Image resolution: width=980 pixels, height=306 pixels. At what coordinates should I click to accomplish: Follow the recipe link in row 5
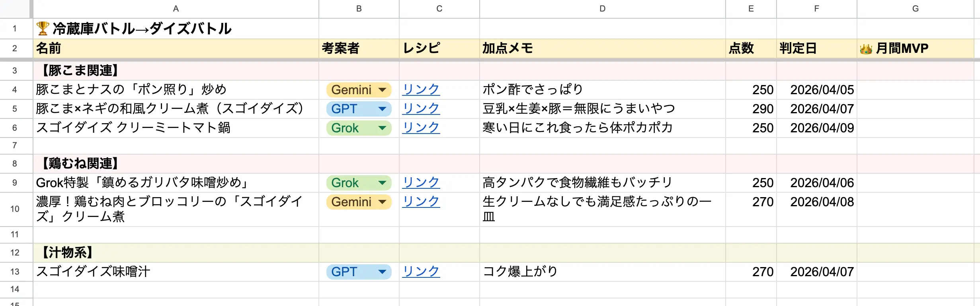[x=421, y=109]
